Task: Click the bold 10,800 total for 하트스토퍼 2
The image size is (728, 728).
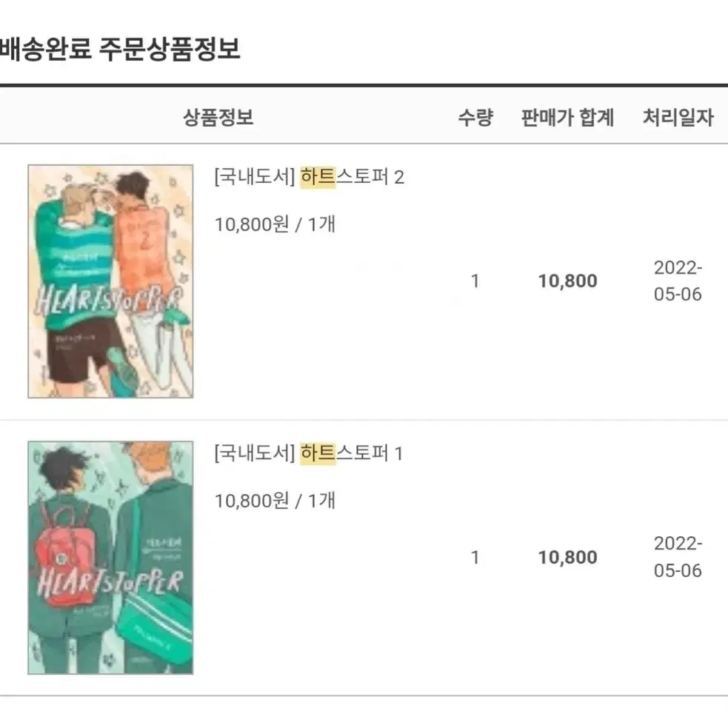Action: (567, 281)
